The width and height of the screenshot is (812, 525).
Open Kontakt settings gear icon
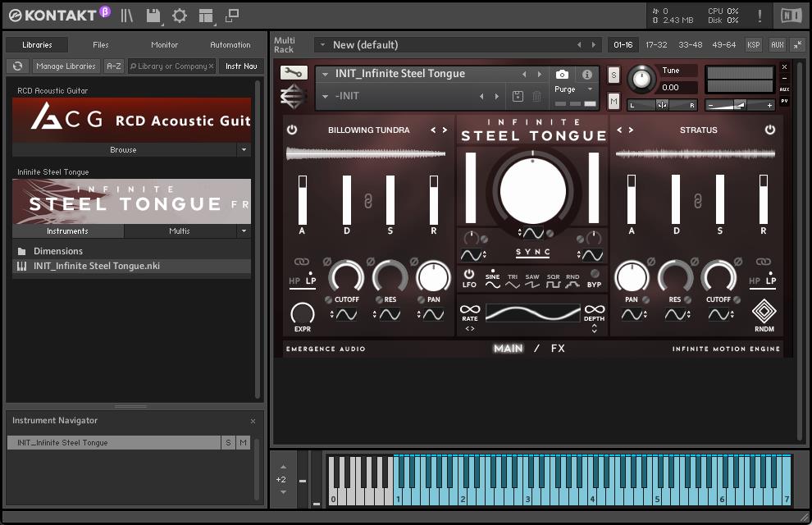pyautogui.click(x=179, y=16)
